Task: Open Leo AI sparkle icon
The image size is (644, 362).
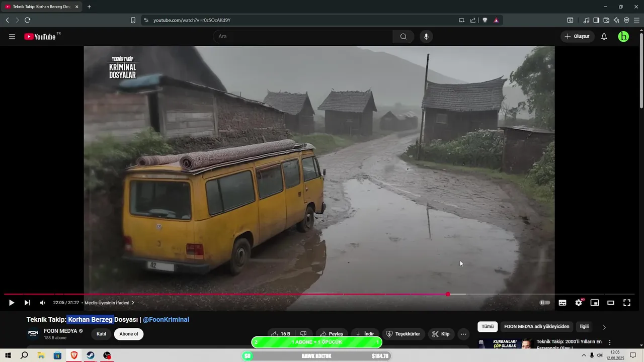Action: point(616,20)
